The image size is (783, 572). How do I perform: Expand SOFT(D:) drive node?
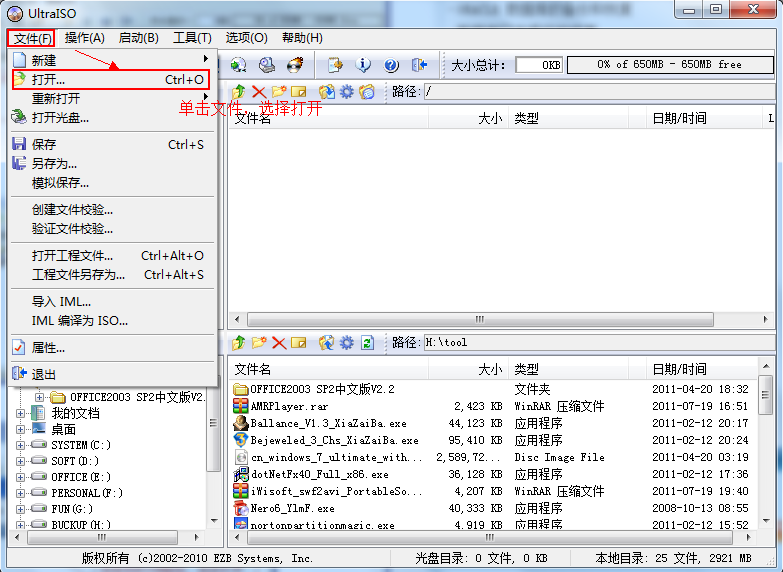tap(20, 462)
